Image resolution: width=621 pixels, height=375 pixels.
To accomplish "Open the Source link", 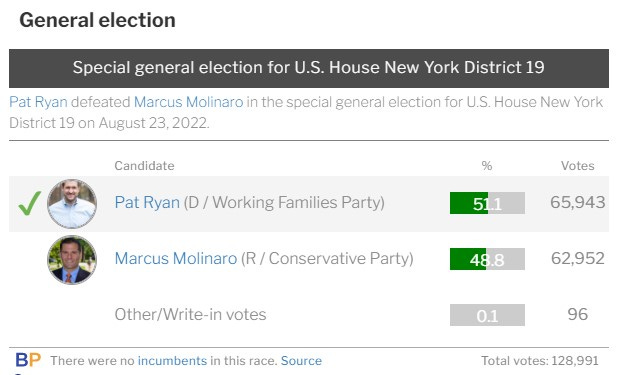I will pos(301,361).
